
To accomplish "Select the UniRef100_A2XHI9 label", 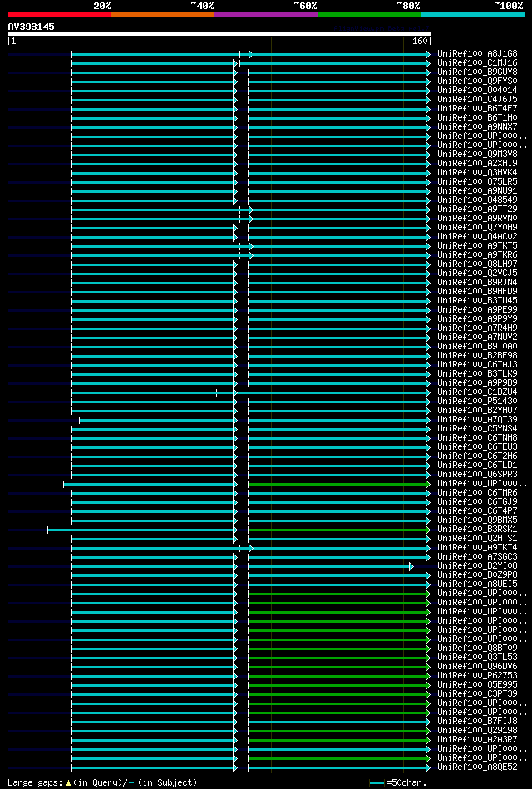I will pos(477,164).
